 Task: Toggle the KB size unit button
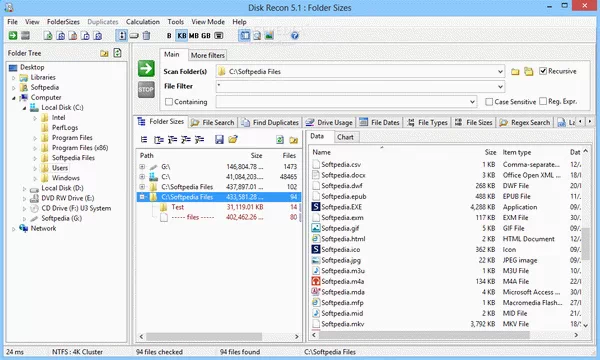(182, 36)
